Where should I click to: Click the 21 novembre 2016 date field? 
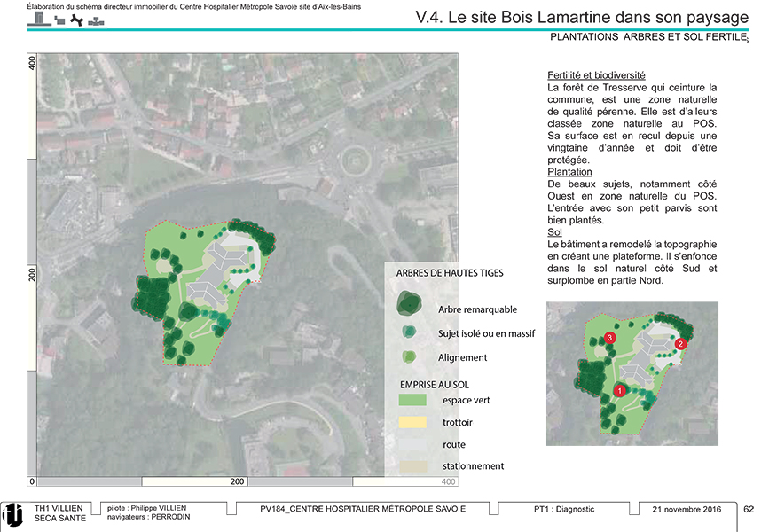coord(687,510)
